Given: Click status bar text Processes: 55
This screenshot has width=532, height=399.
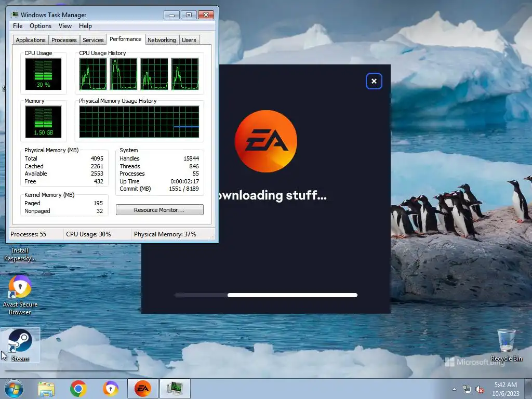Looking at the screenshot, I should (28, 234).
